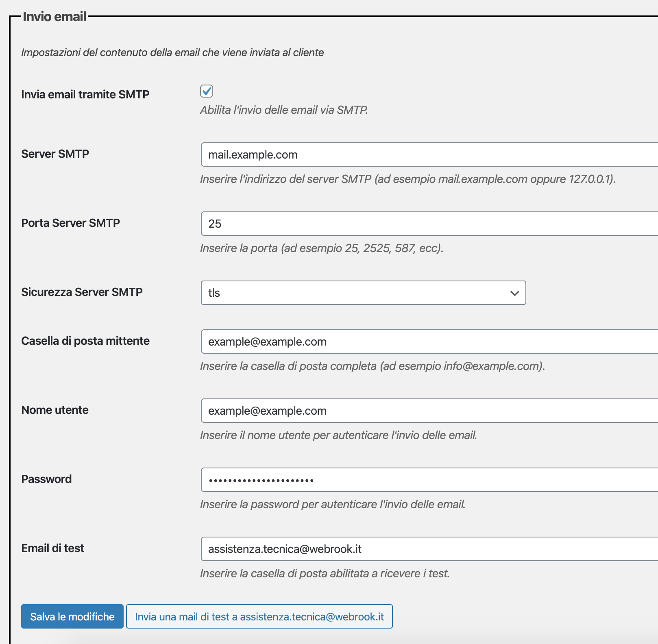The image size is (658, 644).
Task: Click the "Server SMTP" label text
Action: pyautogui.click(x=55, y=154)
